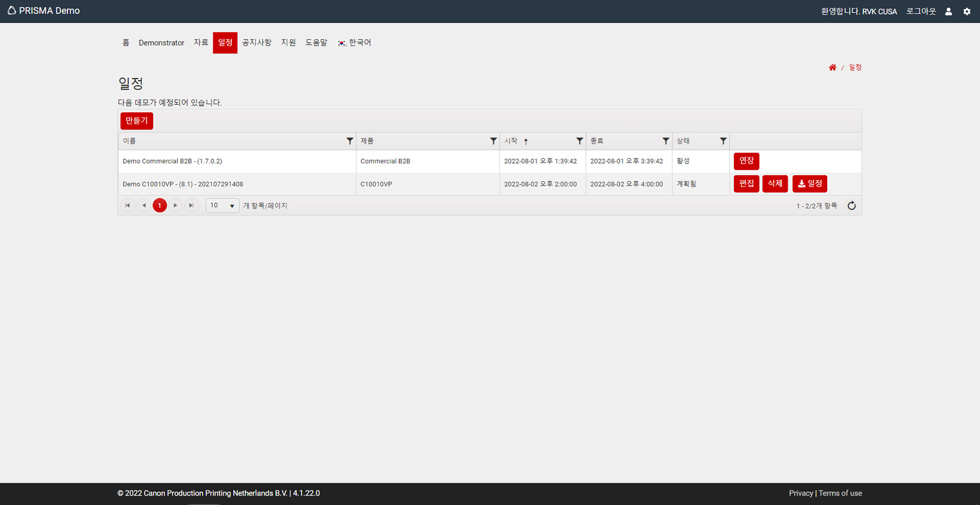Select row Demo C10010VP - (8.1) - 202107291408

tap(489, 184)
